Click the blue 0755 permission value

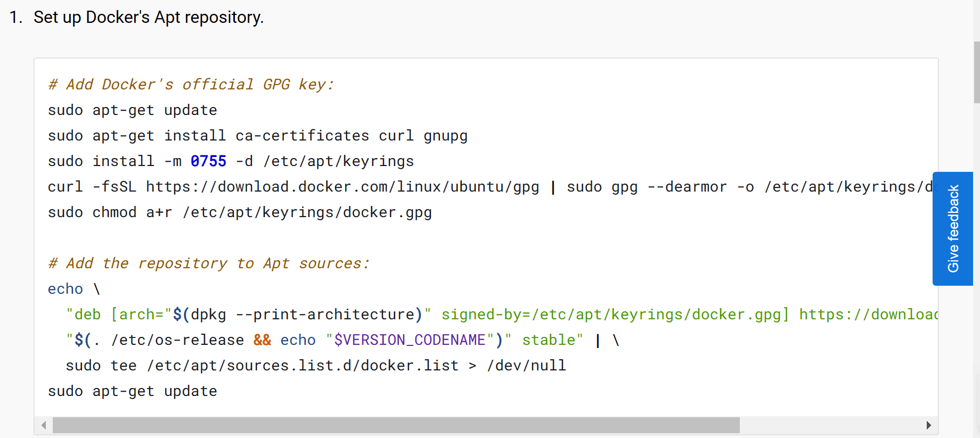pyautogui.click(x=208, y=161)
